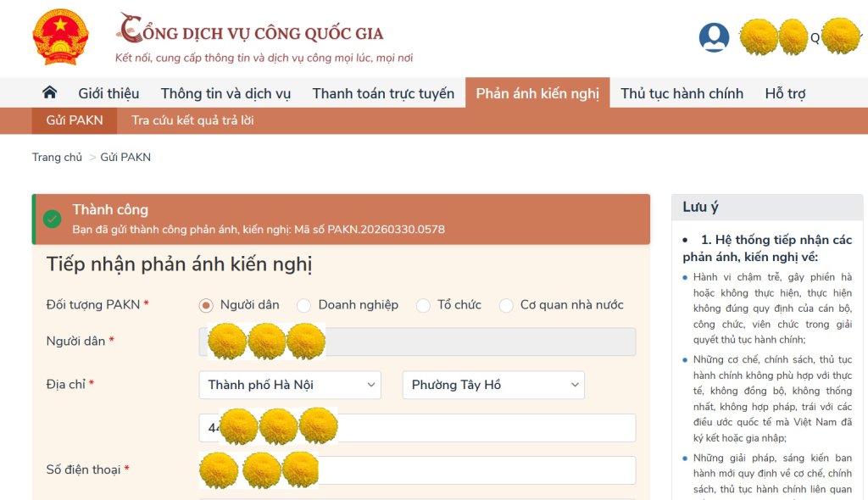Open the user account avatar icon
This screenshot has width=868, height=500.
tap(714, 37)
